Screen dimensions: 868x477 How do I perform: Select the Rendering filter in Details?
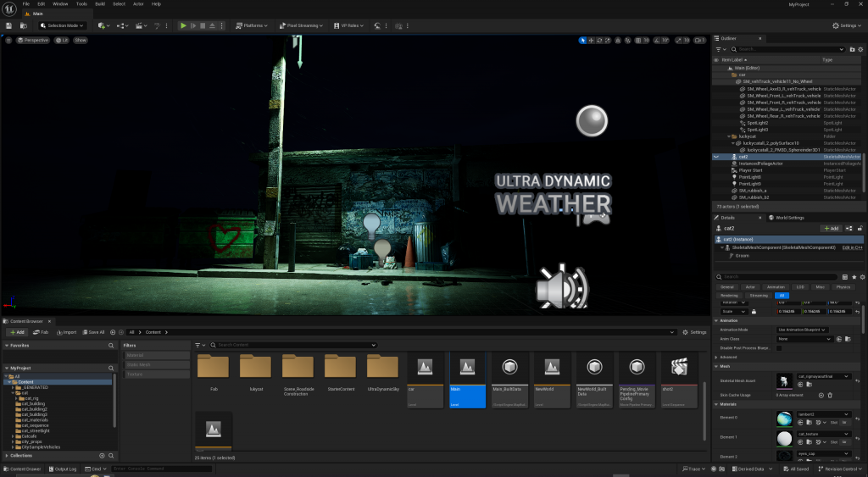(729, 296)
